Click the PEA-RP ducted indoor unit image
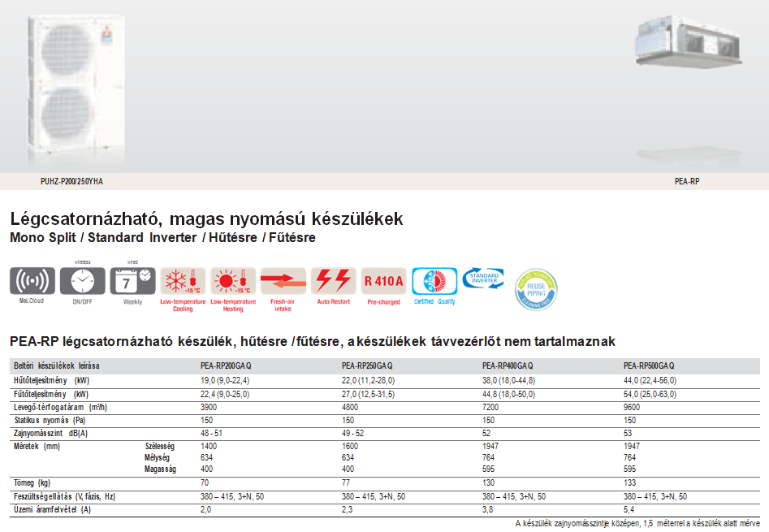The width and height of the screenshot is (769, 532). click(x=689, y=41)
